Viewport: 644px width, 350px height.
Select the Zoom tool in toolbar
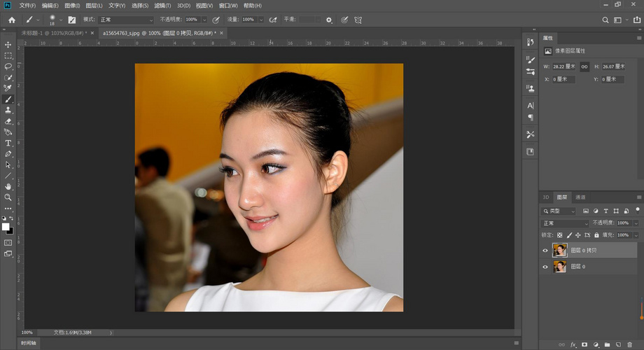click(8, 197)
